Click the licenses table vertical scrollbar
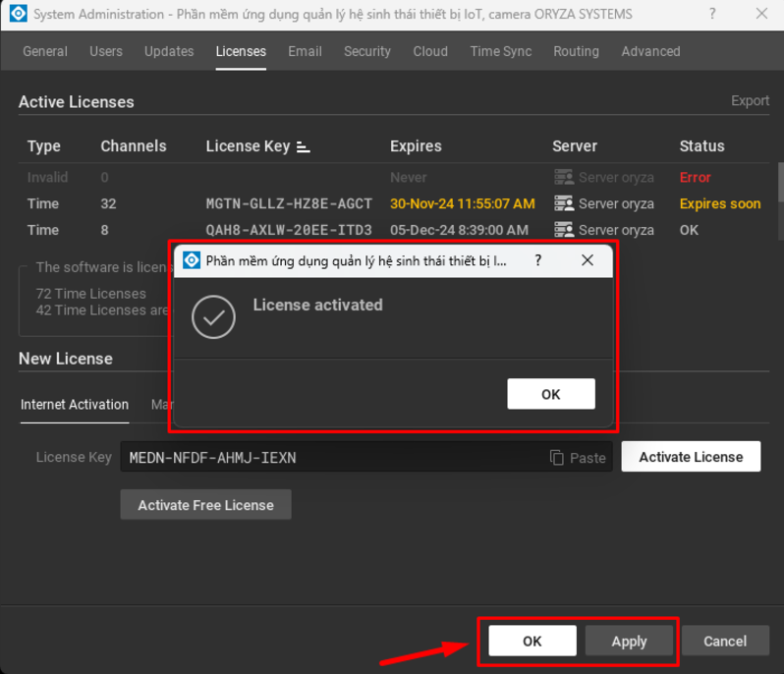Image resolution: width=784 pixels, height=674 pixels. click(780, 183)
